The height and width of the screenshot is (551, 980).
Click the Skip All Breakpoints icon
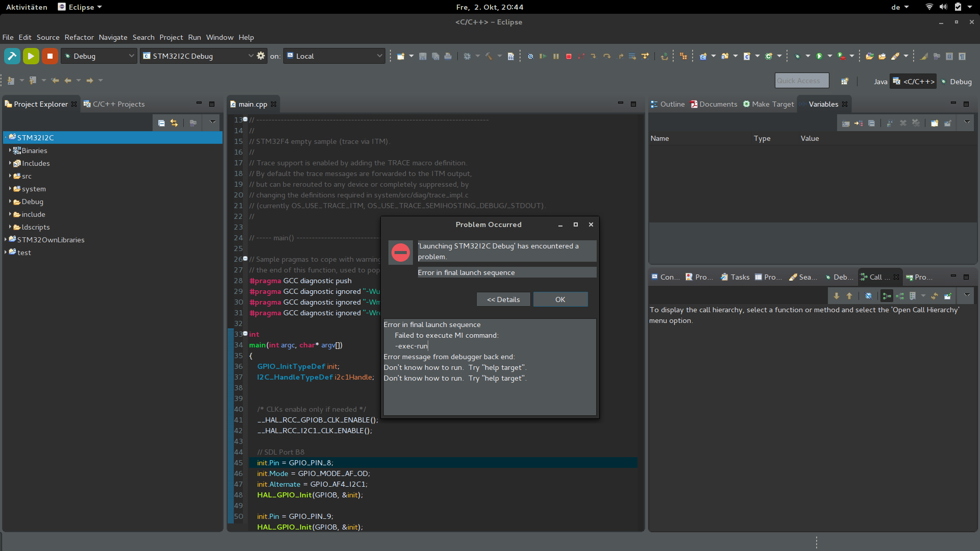(530, 56)
